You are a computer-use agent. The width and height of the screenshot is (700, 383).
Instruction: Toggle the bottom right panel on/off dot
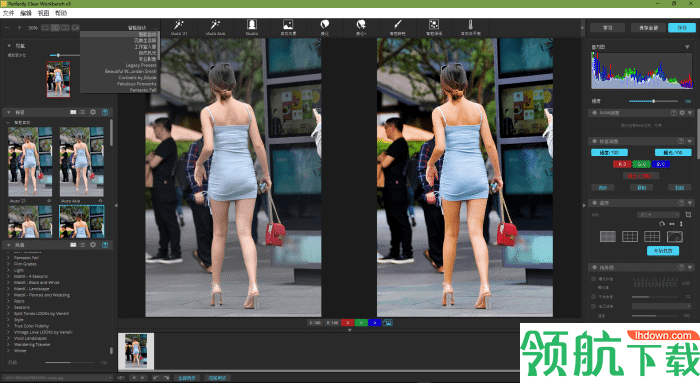pos(595,267)
